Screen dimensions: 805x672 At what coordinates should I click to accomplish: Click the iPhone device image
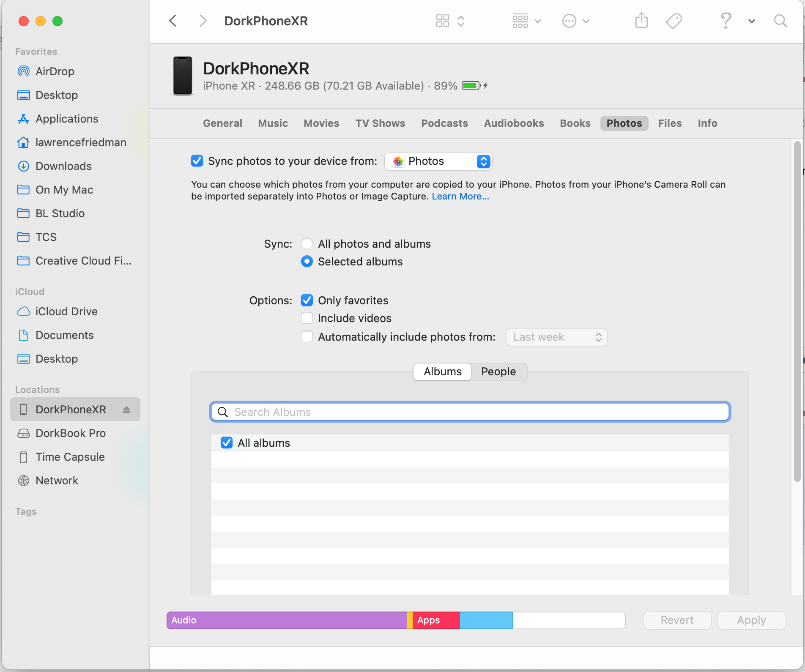click(183, 76)
